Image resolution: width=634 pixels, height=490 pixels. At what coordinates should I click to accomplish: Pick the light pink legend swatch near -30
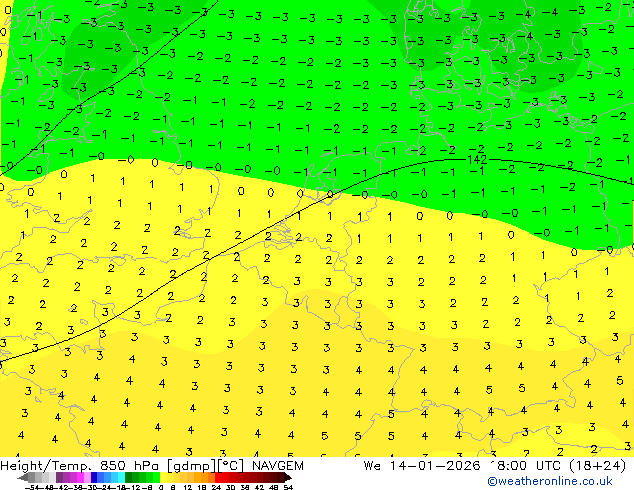tap(87, 477)
